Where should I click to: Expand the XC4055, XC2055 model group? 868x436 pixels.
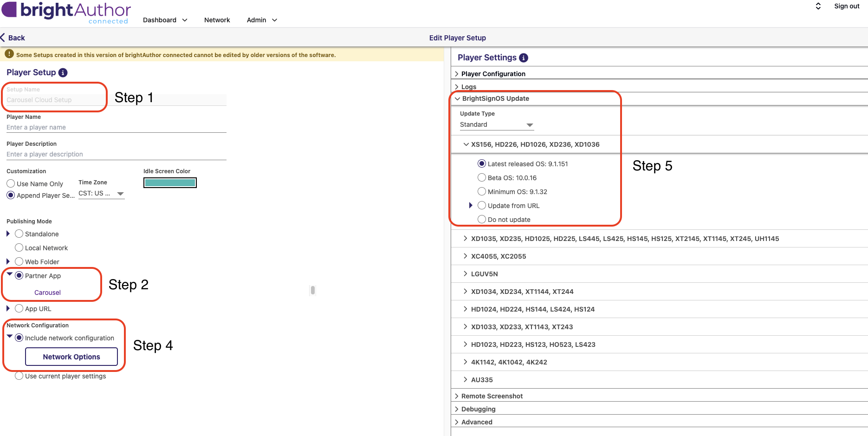[x=659, y=256]
